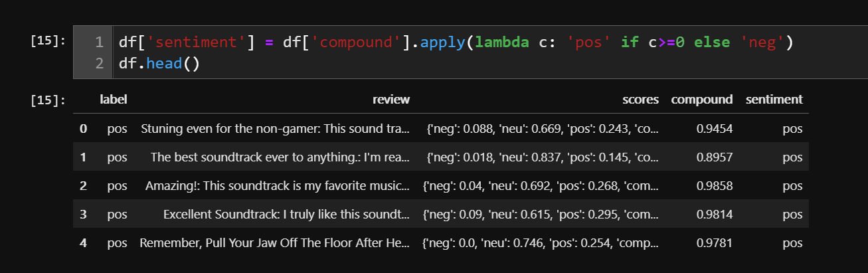Image resolution: width=868 pixels, height=273 pixels.
Task: Click the input prompt label [15]
Action: 48,41
